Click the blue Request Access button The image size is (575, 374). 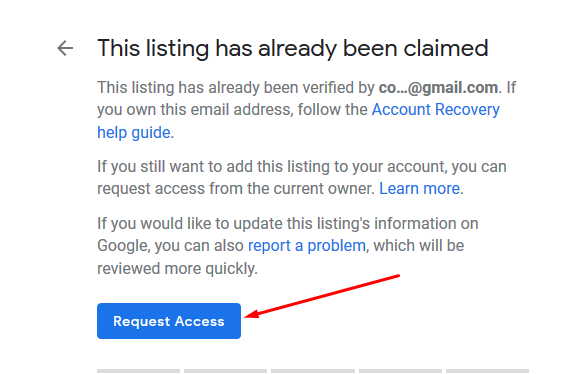pos(169,321)
